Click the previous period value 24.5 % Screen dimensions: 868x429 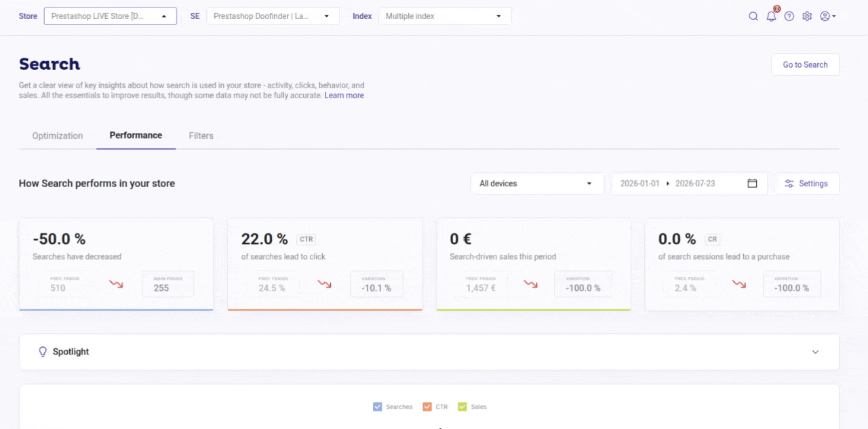pos(271,288)
